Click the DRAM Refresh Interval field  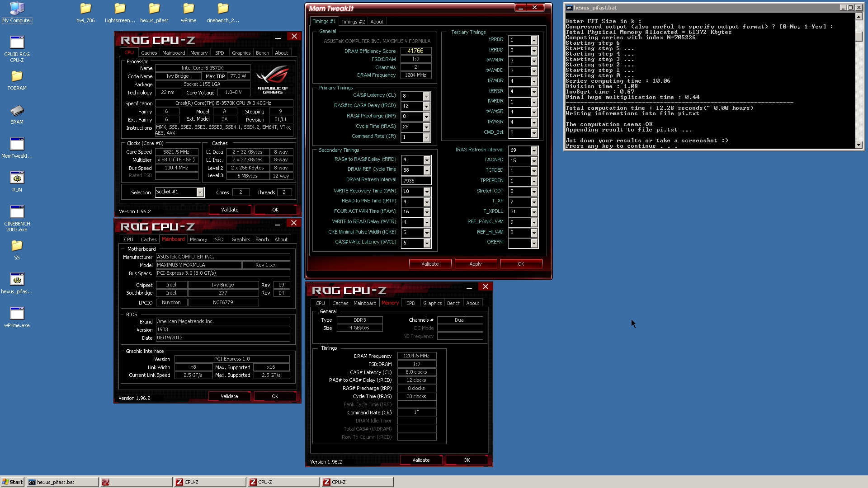point(416,181)
